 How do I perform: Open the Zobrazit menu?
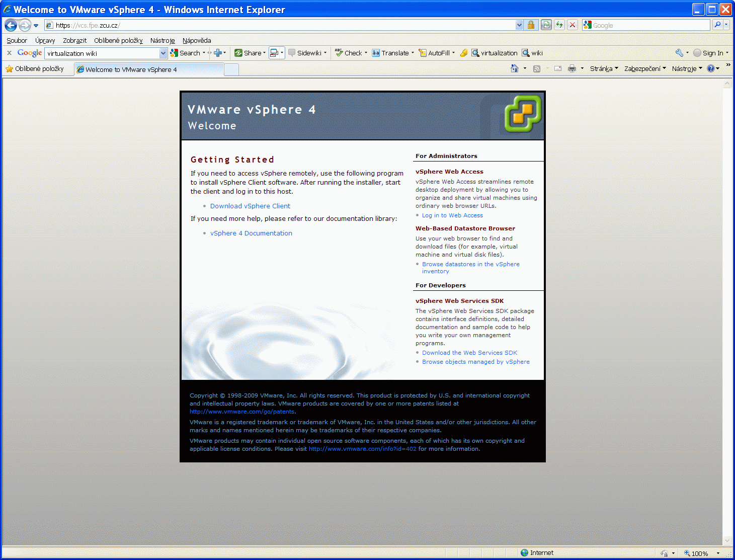point(74,40)
